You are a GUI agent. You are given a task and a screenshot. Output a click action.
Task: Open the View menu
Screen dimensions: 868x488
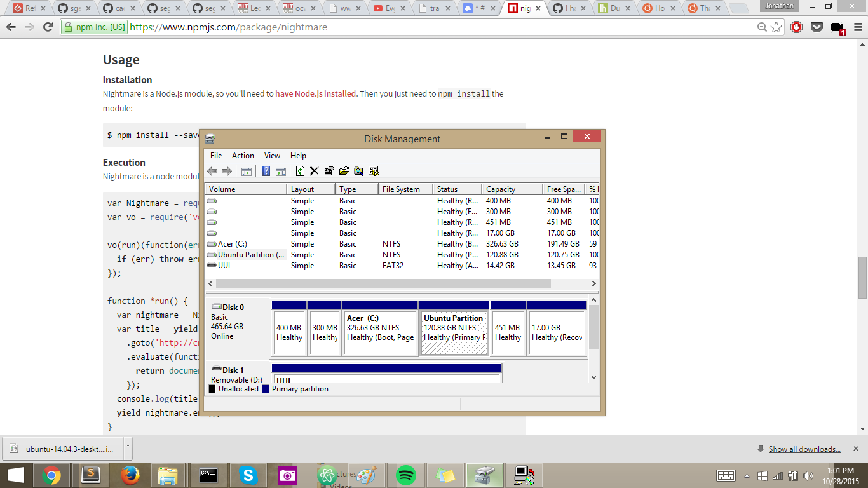(x=272, y=156)
